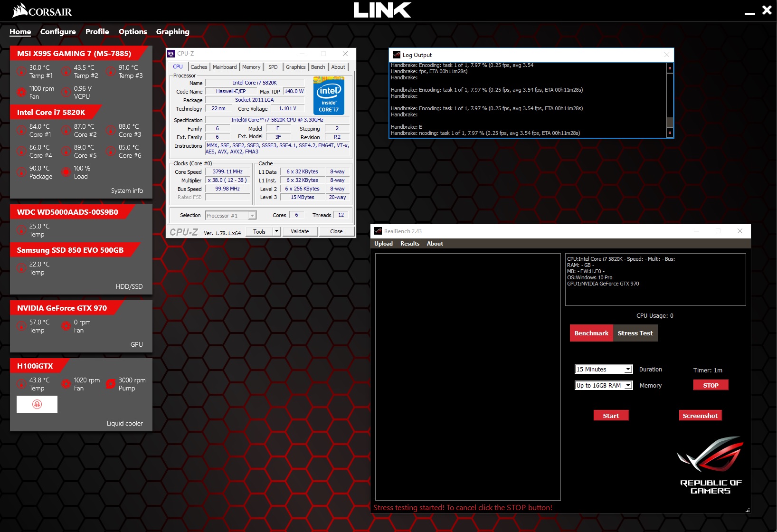Select the CPU Load percentage icon
The width and height of the screenshot is (777, 532).
pos(66,172)
